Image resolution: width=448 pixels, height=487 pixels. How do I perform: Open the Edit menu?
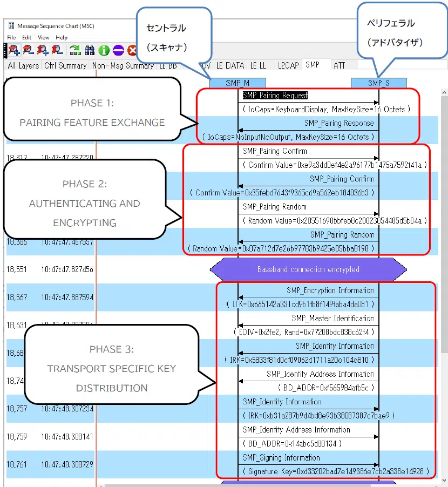point(26,38)
